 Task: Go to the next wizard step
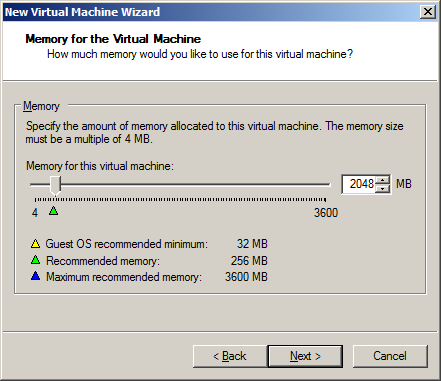pyautogui.click(x=305, y=356)
